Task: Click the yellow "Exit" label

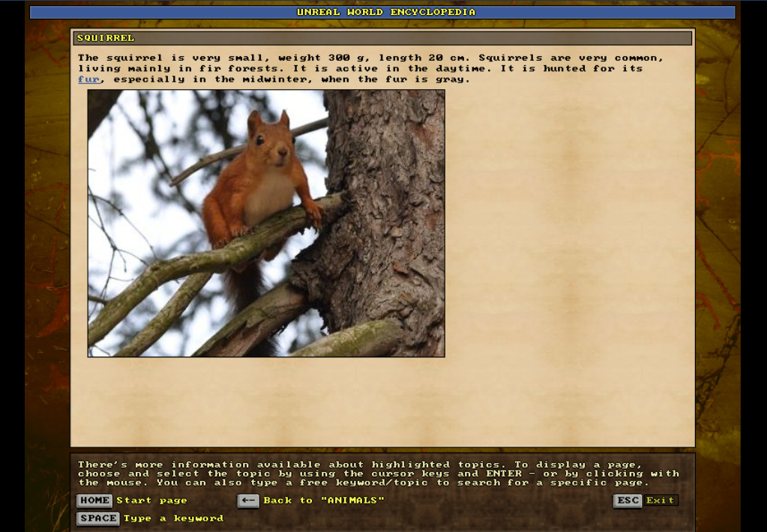Action: pyautogui.click(x=661, y=501)
